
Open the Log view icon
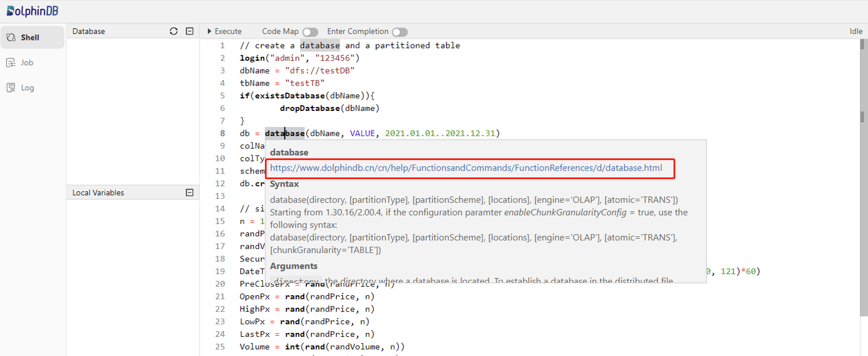pyautogui.click(x=11, y=88)
